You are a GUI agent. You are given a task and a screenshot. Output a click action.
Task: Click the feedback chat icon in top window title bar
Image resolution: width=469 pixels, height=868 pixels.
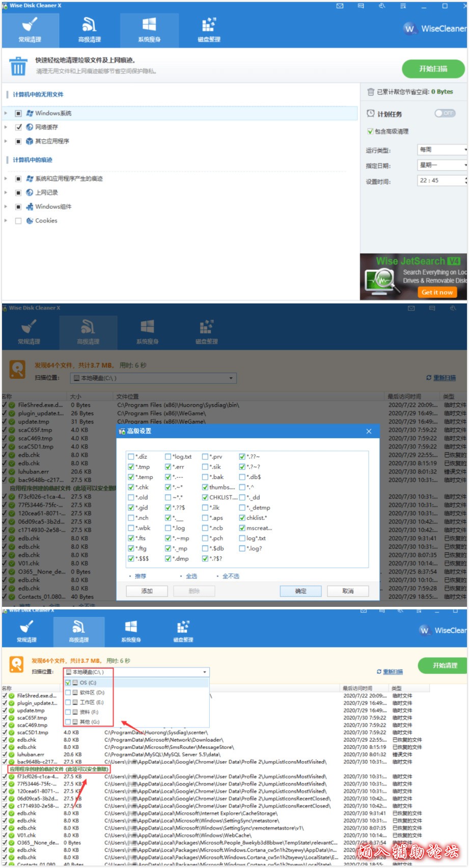coord(361,6)
